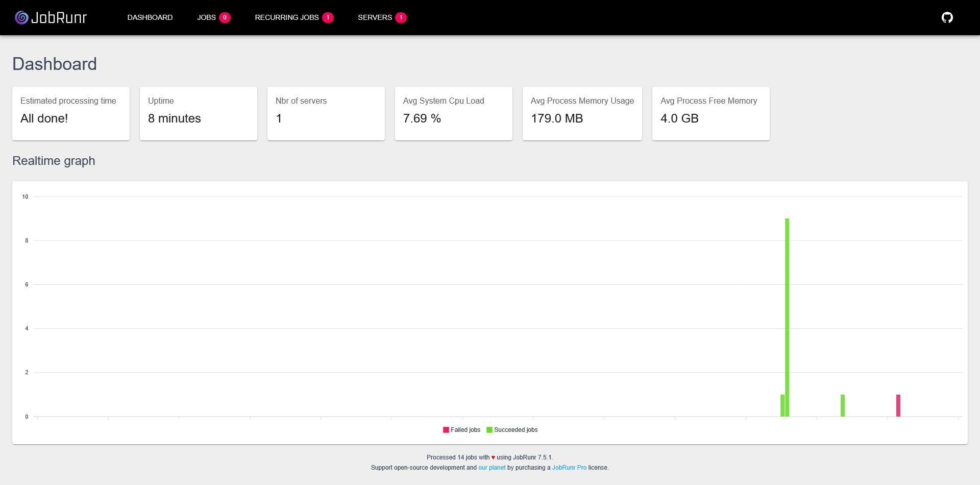980x485 pixels.
Task: Toggle the Failed jobs legend entry
Action: [x=462, y=429]
